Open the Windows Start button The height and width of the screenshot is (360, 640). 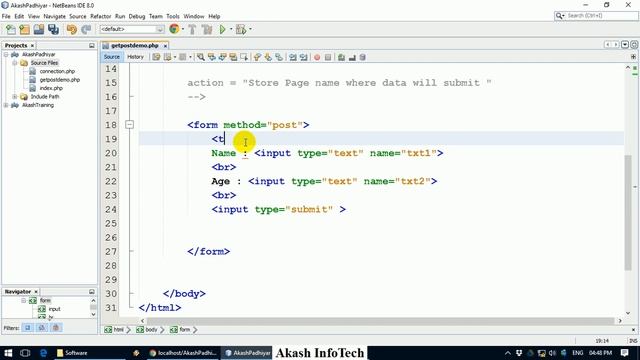[8, 353]
